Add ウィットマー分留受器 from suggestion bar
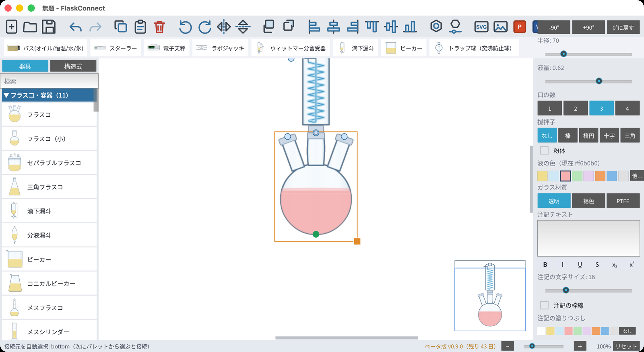 [291, 48]
